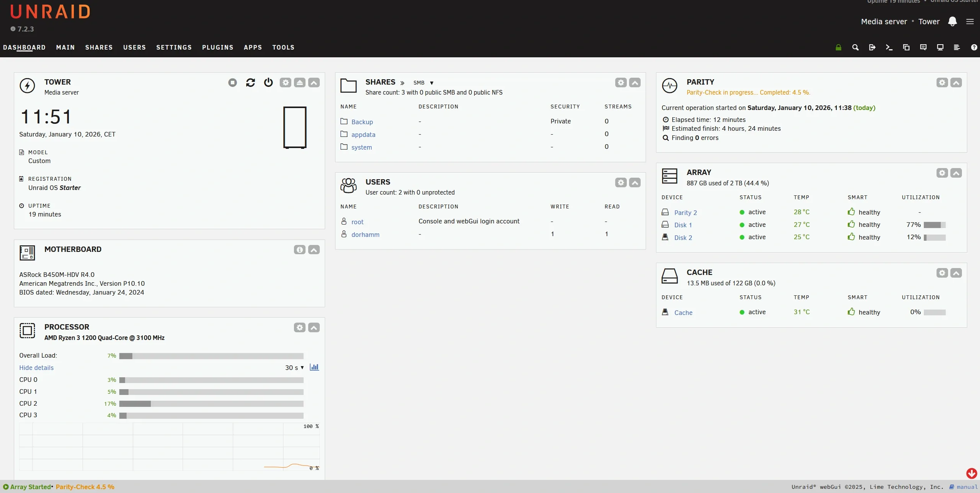This screenshot has height=493, width=980.
Task: Open the Disk 1 device link
Action: [683, 225]
